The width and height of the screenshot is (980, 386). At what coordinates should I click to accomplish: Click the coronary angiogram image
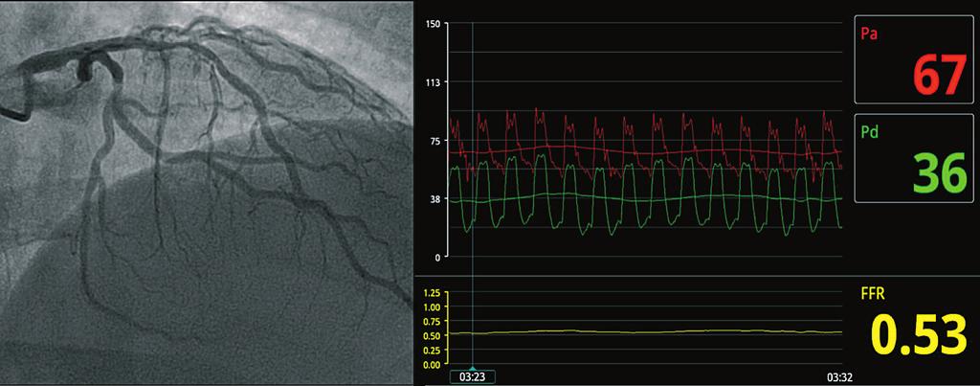[x=207, y=193]
